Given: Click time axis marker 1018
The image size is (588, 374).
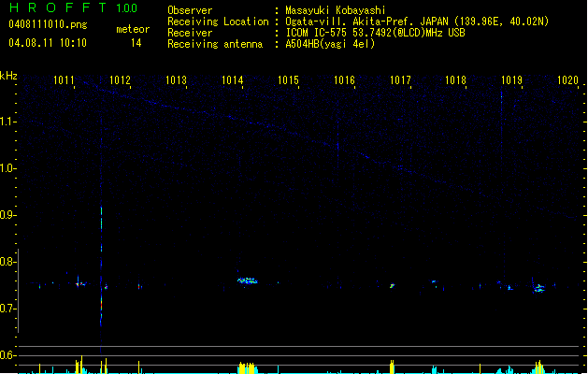Looking at the screenshot, I should pos(455,80).
